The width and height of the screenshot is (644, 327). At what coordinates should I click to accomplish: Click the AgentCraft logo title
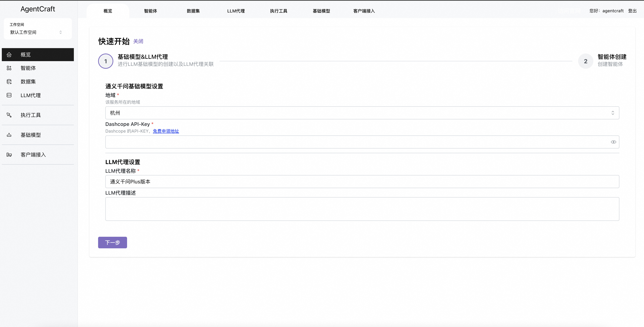tap(38, 9)
